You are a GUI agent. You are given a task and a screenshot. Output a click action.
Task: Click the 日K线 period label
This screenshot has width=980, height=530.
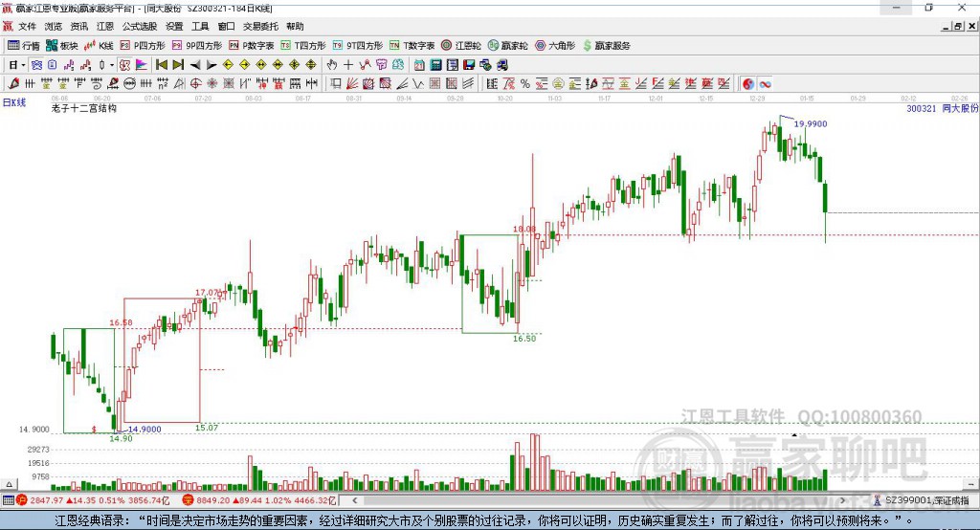[14, 102]
